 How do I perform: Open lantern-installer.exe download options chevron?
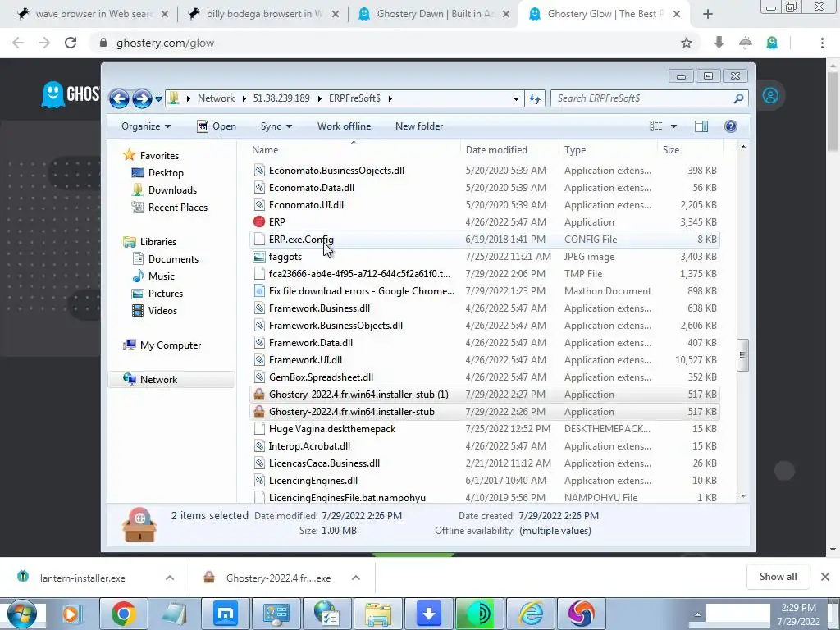click(170, 577)
